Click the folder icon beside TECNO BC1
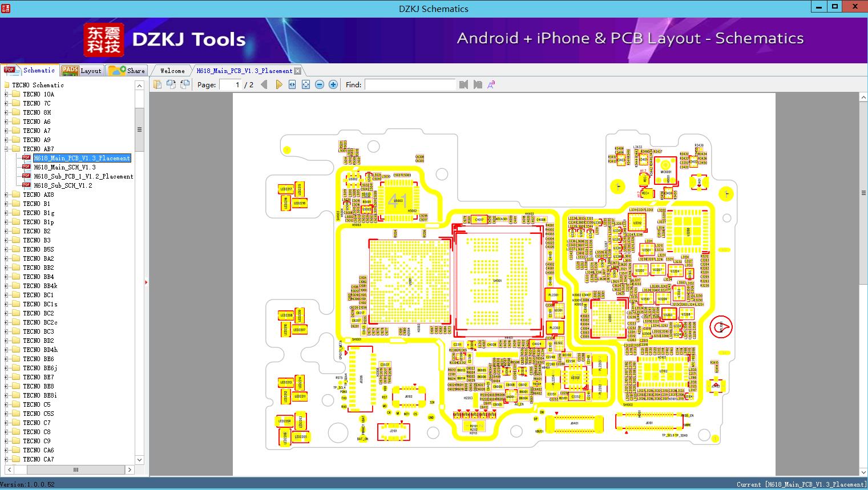Image resolution: width=868 pixels, height=490 pixels. [16, 295]
